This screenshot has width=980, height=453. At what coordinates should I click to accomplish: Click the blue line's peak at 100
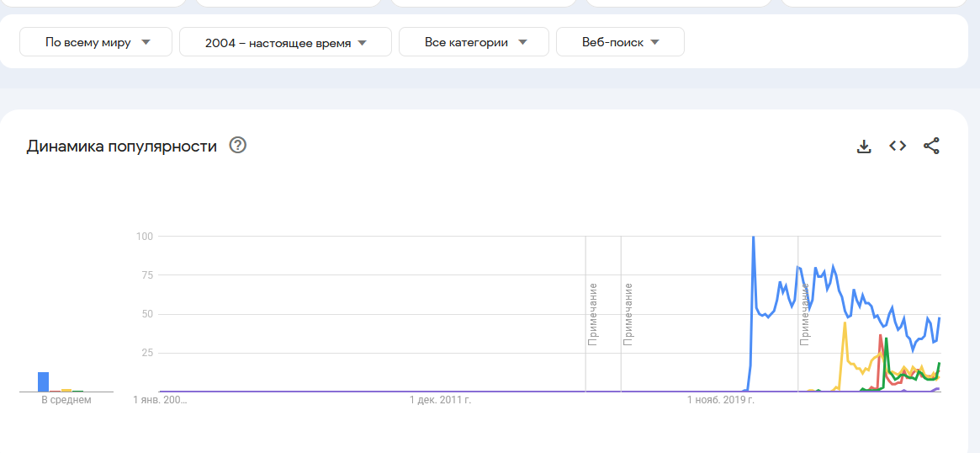pos(753,237)
